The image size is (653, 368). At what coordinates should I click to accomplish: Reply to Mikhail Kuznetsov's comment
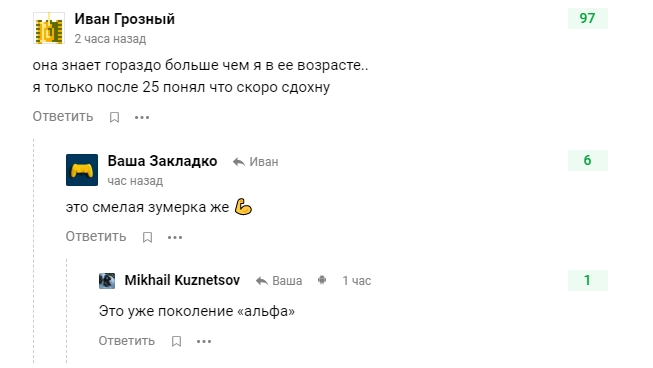click(x=127, y=341)
